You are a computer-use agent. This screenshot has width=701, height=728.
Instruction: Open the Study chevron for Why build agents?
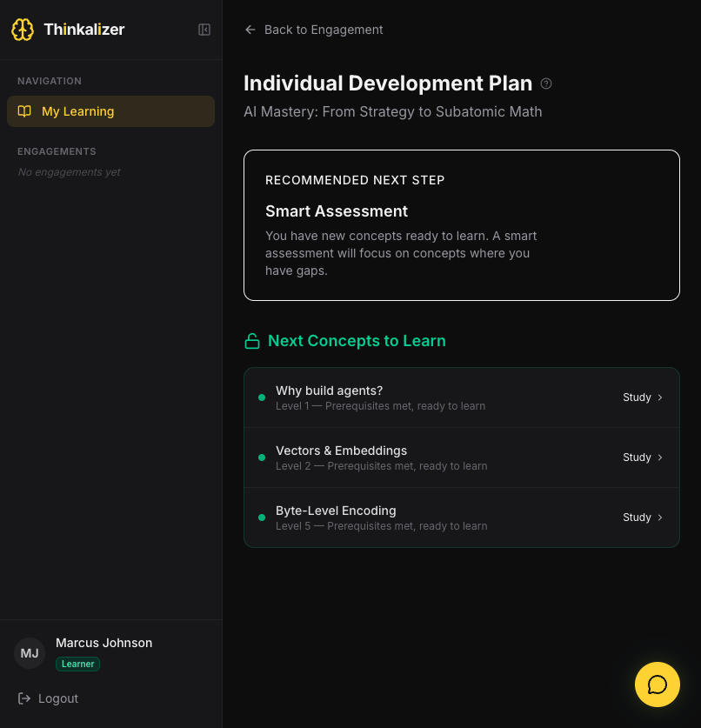pyautogui.click(x=659, y=397)
